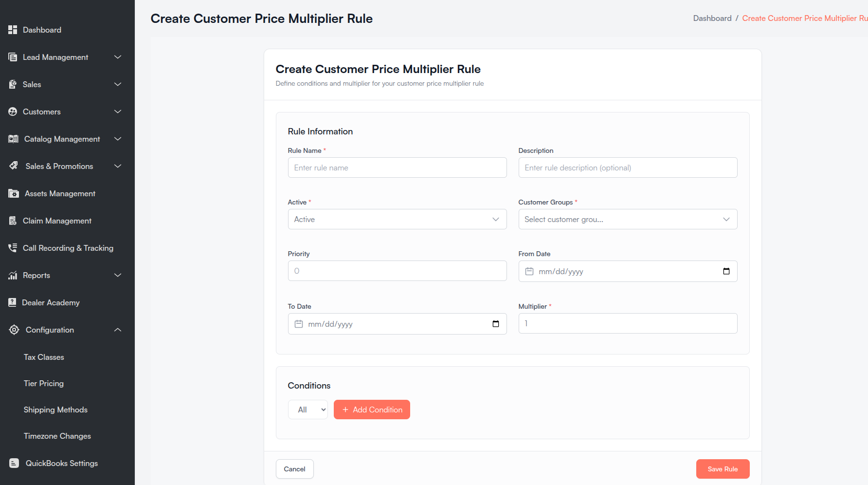Click the Dealer Academy icon

[x=13, y=302]
